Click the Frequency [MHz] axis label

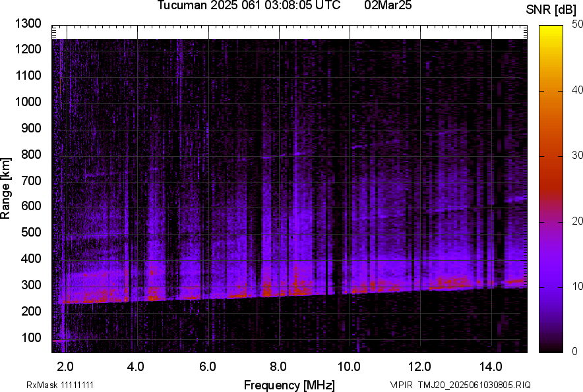[289, 385]
